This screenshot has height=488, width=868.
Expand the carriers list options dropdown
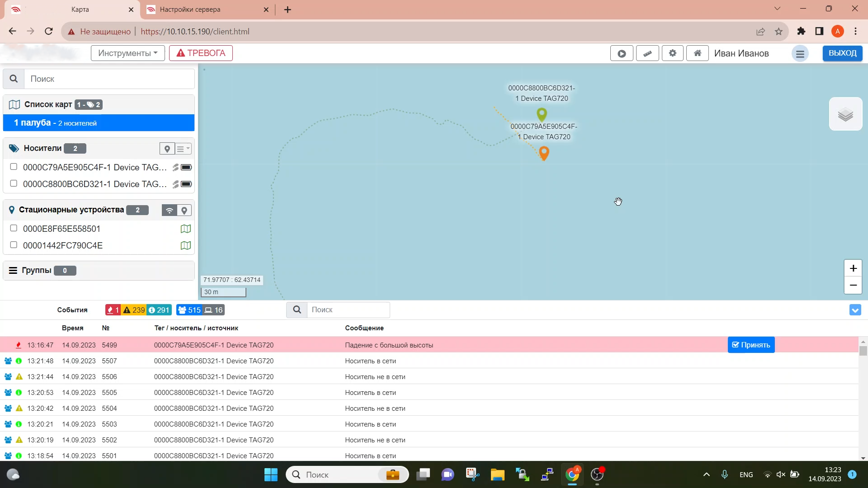(183, 149)
